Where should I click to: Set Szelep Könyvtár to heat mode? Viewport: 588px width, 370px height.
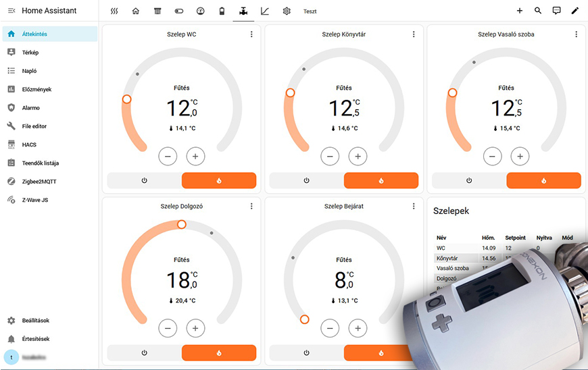(381, 180)
